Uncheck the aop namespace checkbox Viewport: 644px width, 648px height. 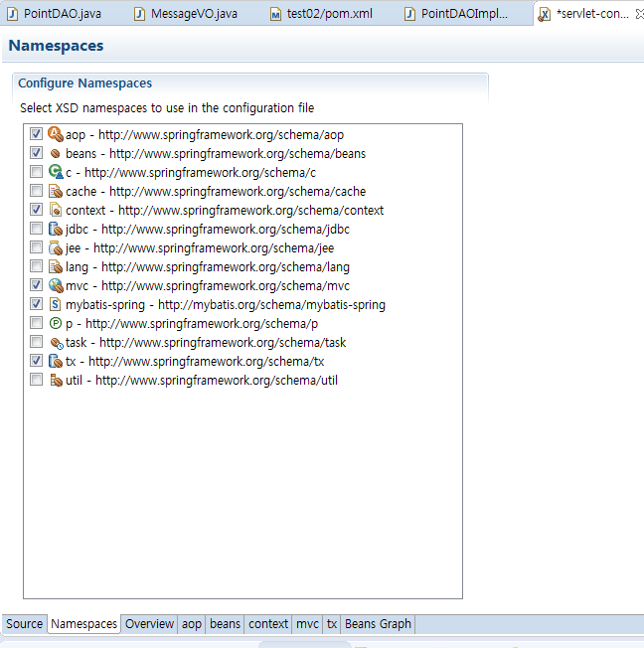[x=36, y=134]
